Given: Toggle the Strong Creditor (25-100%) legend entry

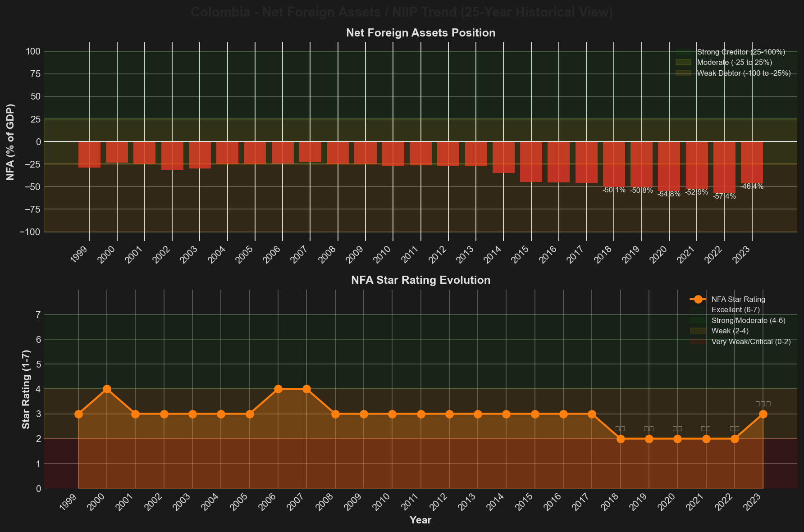Looking at the screenshot, I should coord(741,52).
